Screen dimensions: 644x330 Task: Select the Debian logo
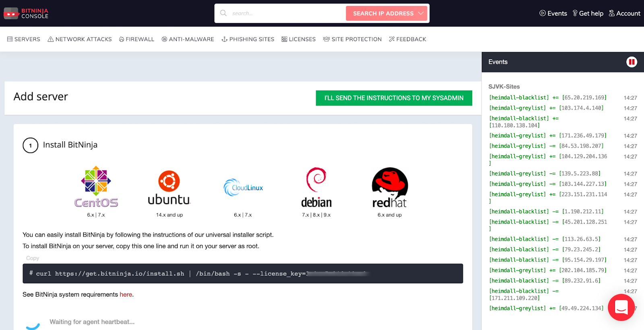point(316,188)
